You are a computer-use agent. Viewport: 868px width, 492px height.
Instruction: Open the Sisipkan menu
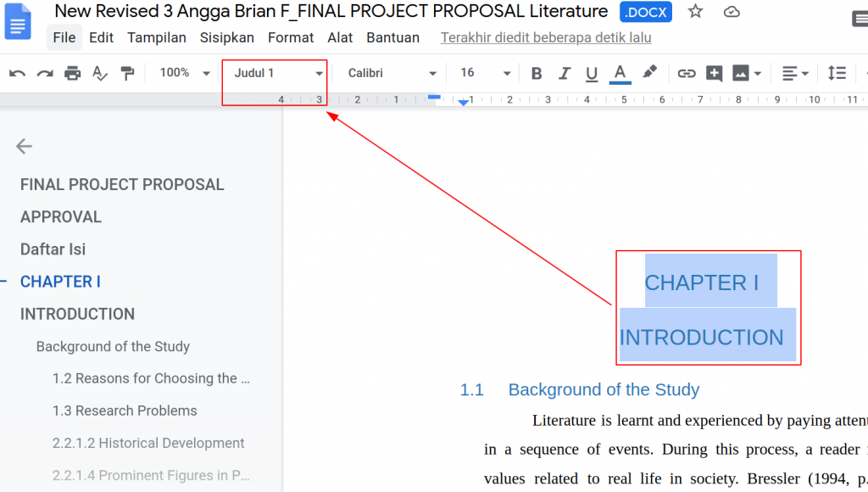pyautogui.click(x=227, y=38)
